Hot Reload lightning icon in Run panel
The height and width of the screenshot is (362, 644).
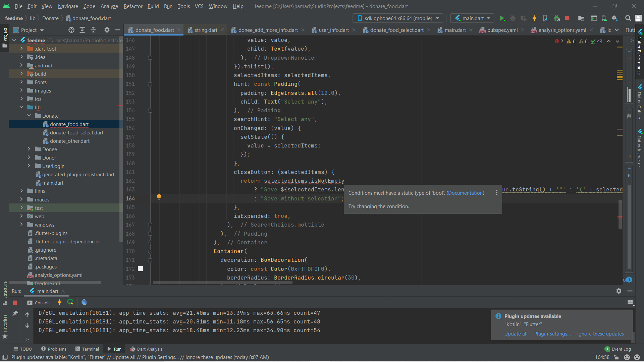[x=59, y=302]
